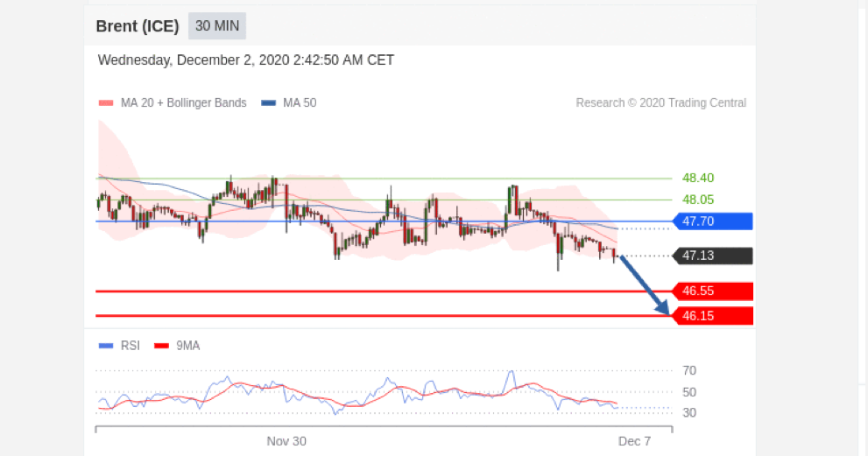
Task: Select the MA 50 legend label
Action: (x=300, y=103)
